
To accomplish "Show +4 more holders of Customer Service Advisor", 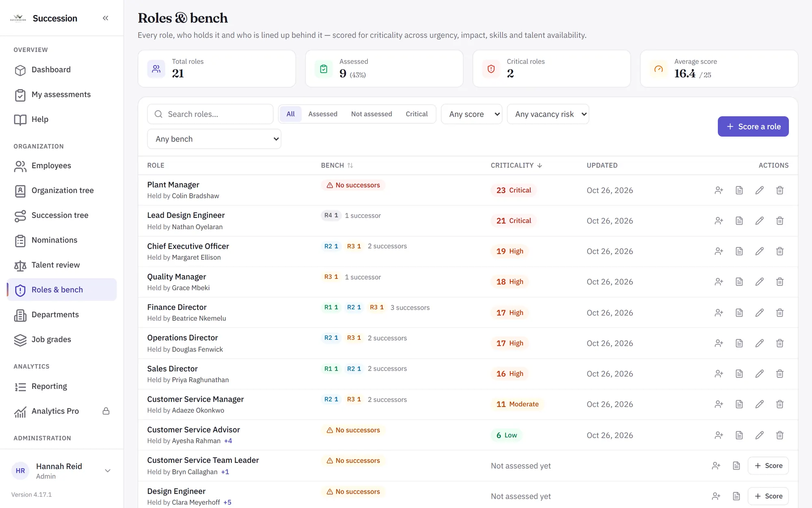I will 228,441.
